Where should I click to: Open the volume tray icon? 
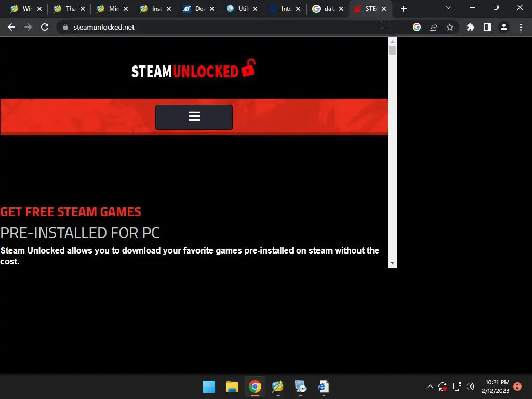pos(470,387)
